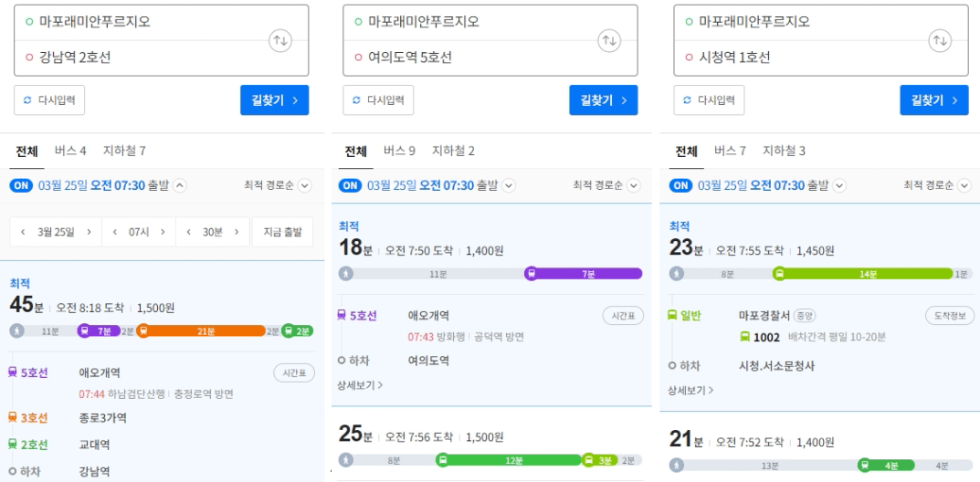Click the 길찾기 button for the 시청역 route
980x482 pixels.
(x=934, y=100)
